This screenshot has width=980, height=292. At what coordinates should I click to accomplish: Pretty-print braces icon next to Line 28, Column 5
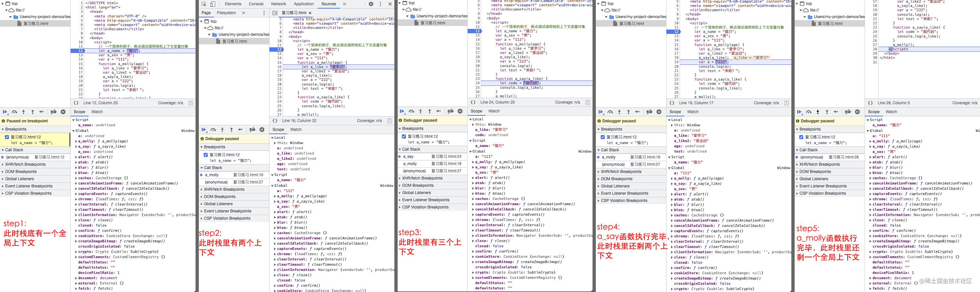[x=871, y=103]
